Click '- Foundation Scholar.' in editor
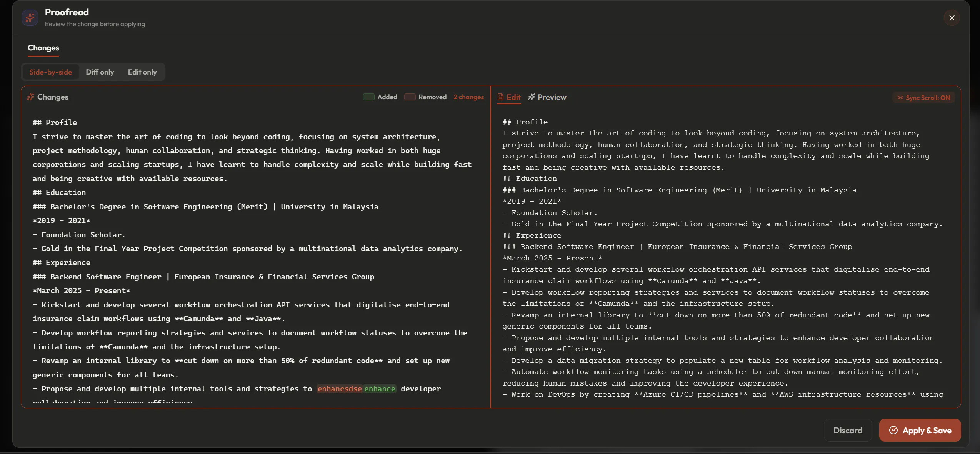This screenshot has height=454, width=980. click(x=550, y=213)
